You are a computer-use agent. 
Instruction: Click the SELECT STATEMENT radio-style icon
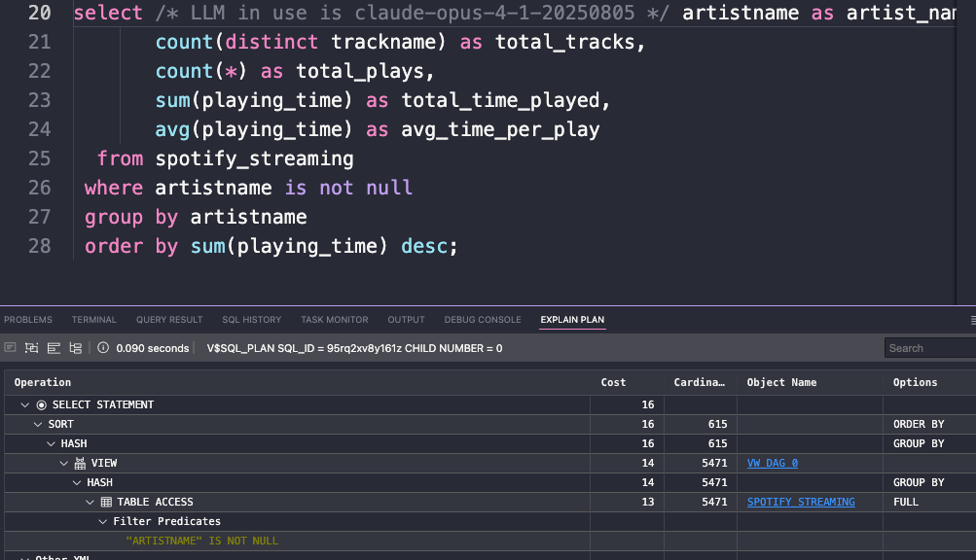41,404
